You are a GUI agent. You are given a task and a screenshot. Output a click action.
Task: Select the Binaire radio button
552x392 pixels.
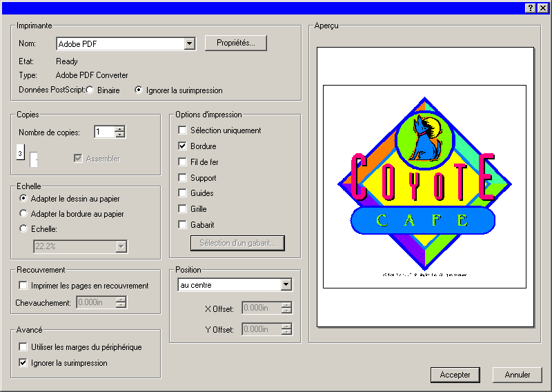90,90
